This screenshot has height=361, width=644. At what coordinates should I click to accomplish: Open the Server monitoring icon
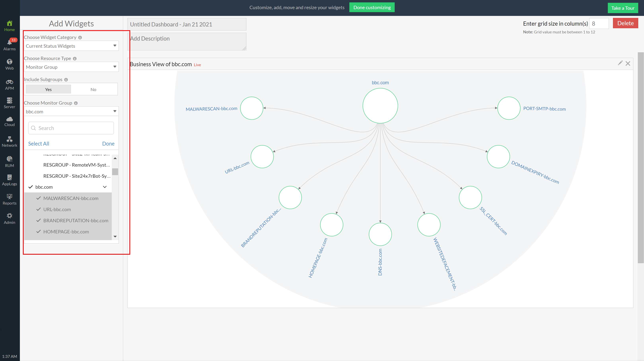(x=10, y=100)
